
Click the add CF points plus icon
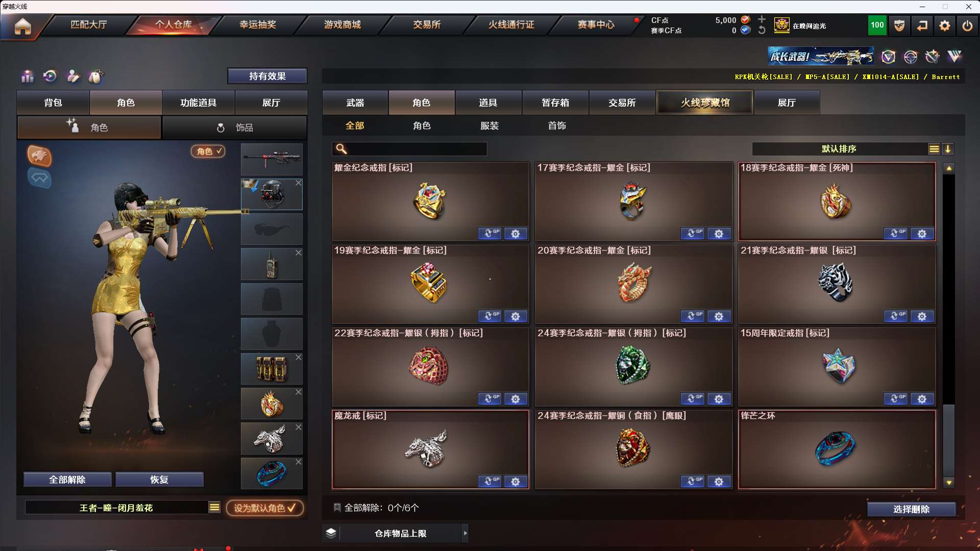point(762,19)
